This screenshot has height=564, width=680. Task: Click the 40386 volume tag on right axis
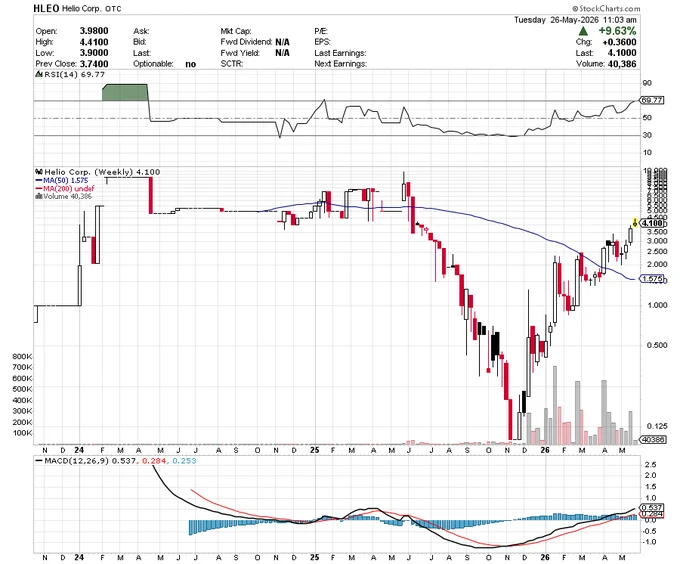pyautogui.click(x=653, y=440)
